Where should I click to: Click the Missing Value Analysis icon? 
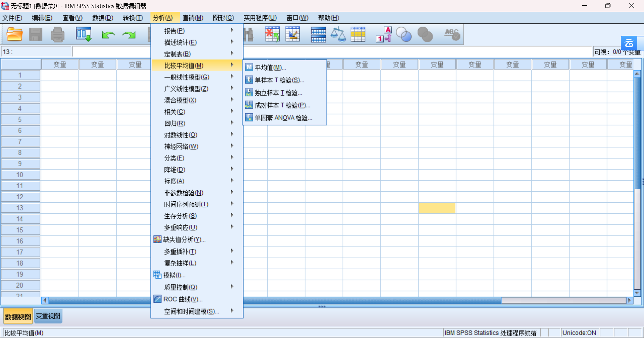point(157,239)
